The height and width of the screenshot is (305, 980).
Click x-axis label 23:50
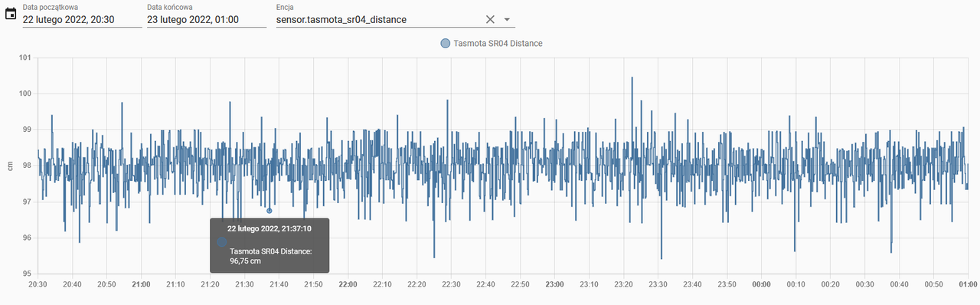point(727,284)
